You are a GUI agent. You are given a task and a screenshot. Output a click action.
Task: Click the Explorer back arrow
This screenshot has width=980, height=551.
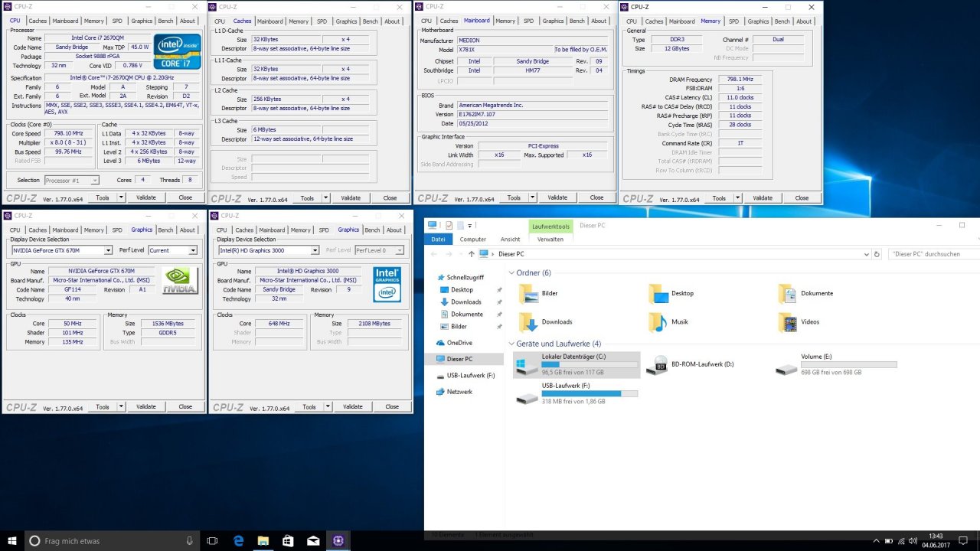click(x=435, y=254)
